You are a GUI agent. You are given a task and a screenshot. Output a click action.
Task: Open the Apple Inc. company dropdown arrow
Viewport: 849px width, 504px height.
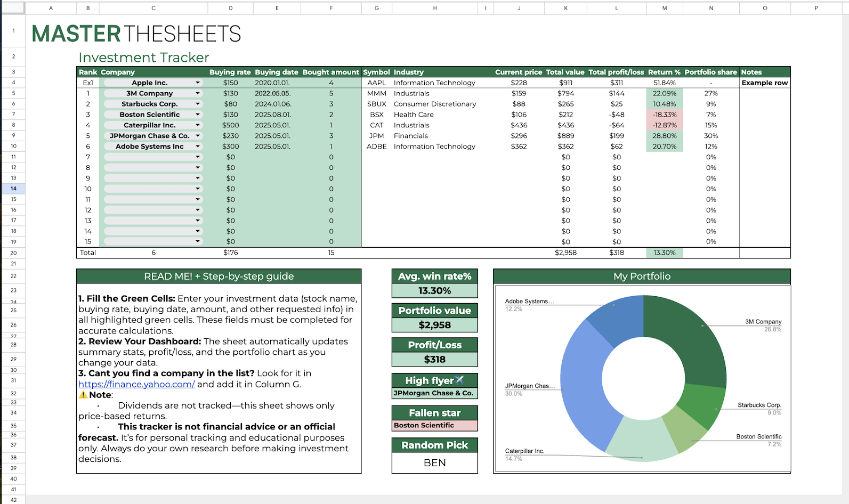(198, 83)
